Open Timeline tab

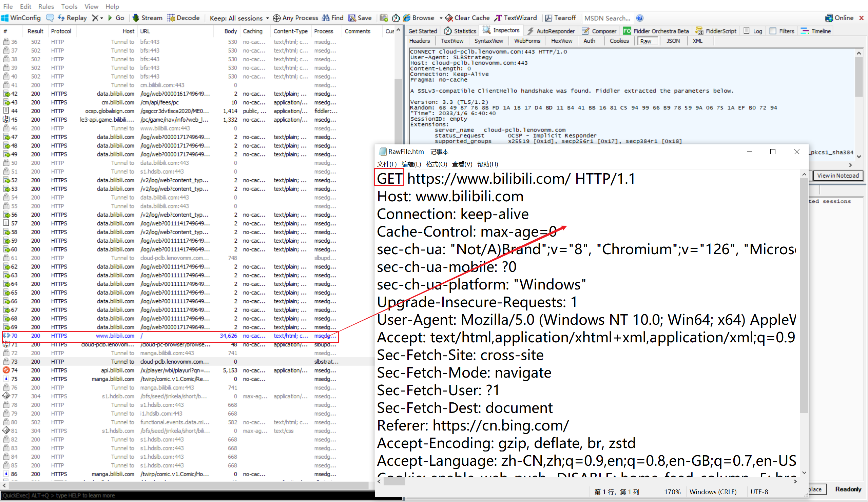816,31
